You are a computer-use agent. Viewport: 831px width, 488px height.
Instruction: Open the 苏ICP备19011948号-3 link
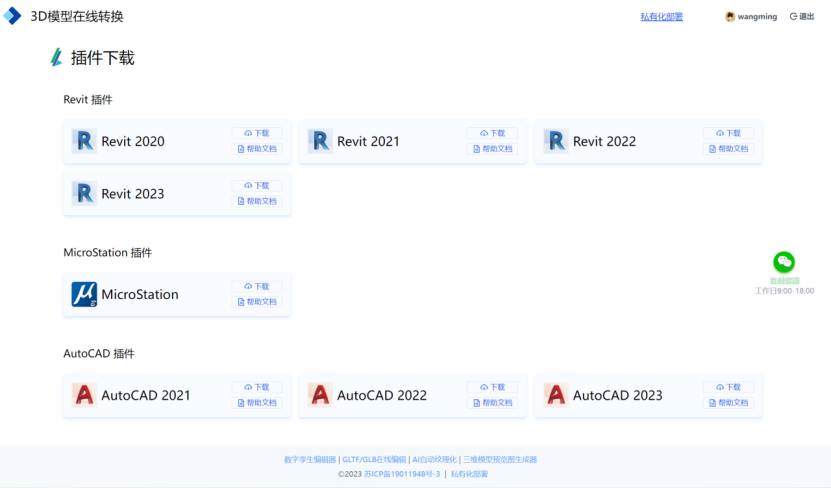tap(402, 474)
